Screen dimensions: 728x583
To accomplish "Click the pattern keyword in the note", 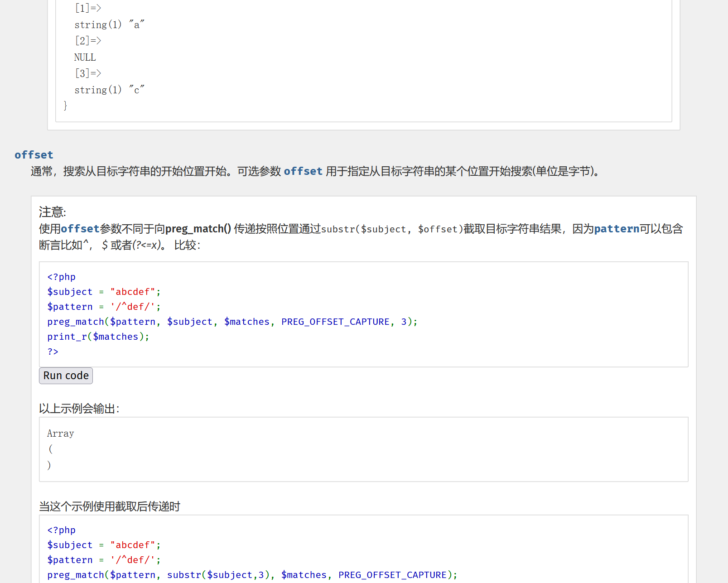I will click(617, 229).
